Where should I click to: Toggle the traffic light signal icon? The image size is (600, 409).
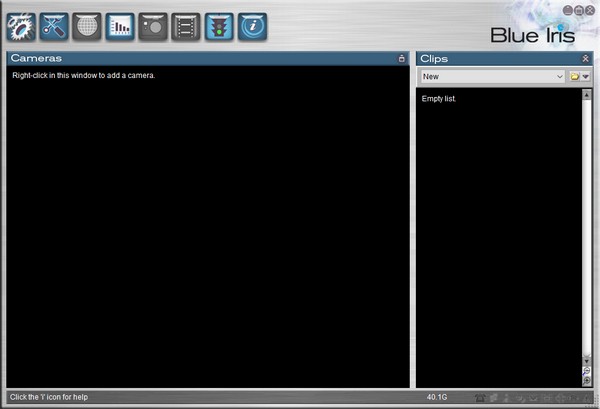tap(219, 26)
